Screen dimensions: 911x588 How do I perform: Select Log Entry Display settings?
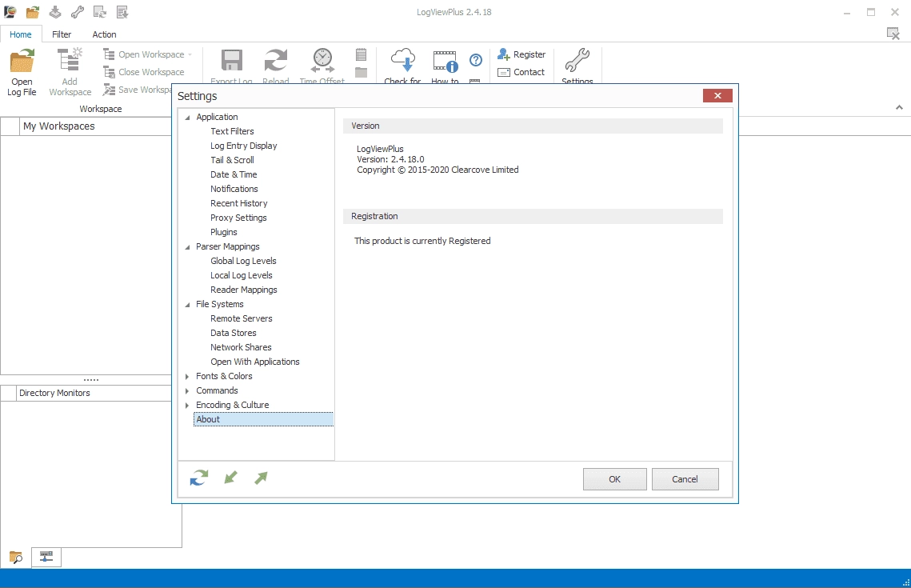pos(243,146)
